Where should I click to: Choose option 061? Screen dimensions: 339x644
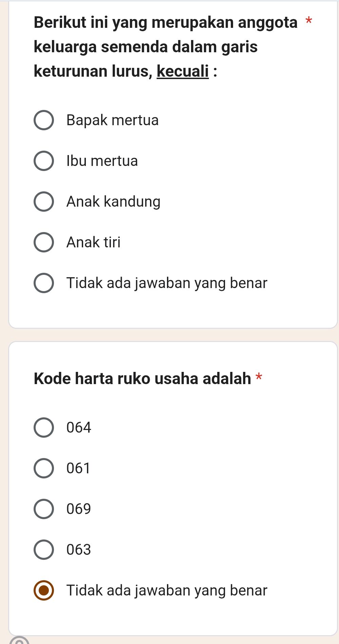pyautogui.click(x=43, y=468)
